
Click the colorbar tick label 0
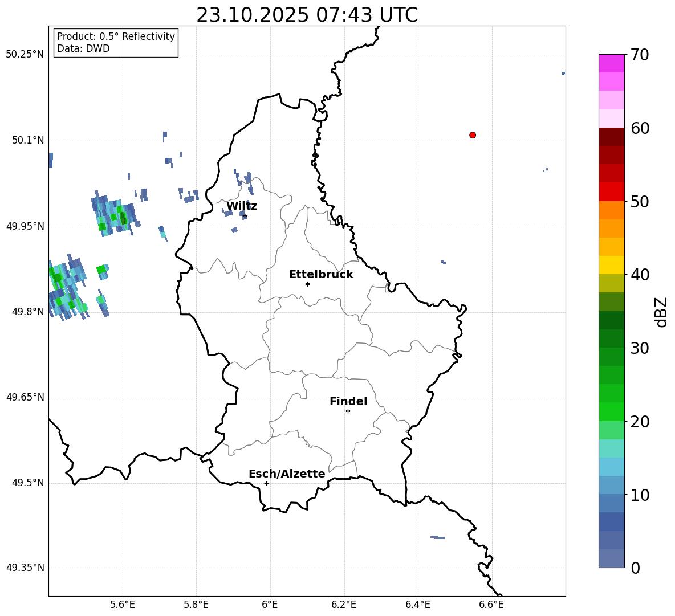[x=635, y=568]
